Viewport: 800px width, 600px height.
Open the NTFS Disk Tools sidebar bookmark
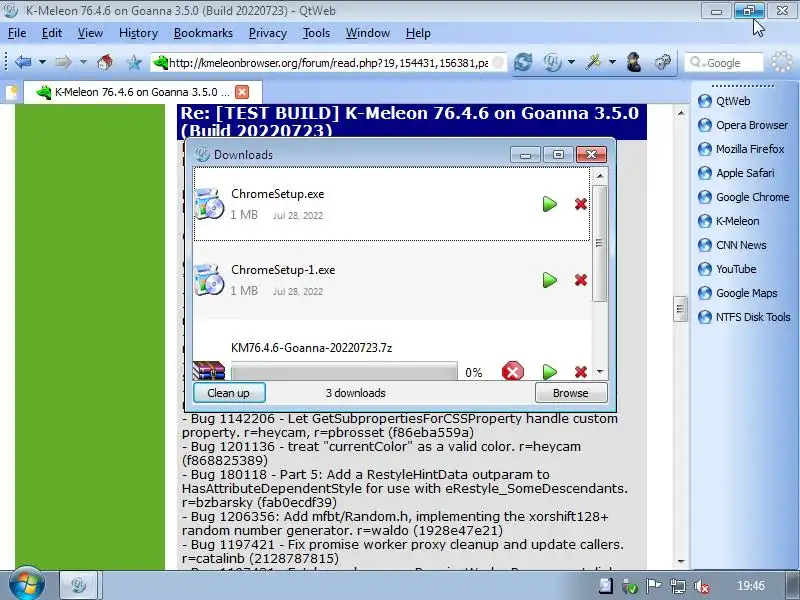[x=744, y=317]
